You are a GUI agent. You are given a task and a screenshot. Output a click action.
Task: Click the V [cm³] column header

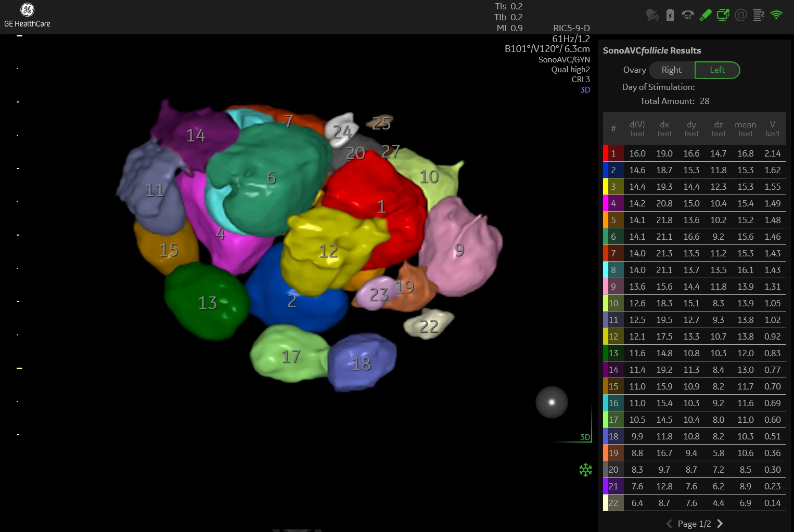point(773,128)
